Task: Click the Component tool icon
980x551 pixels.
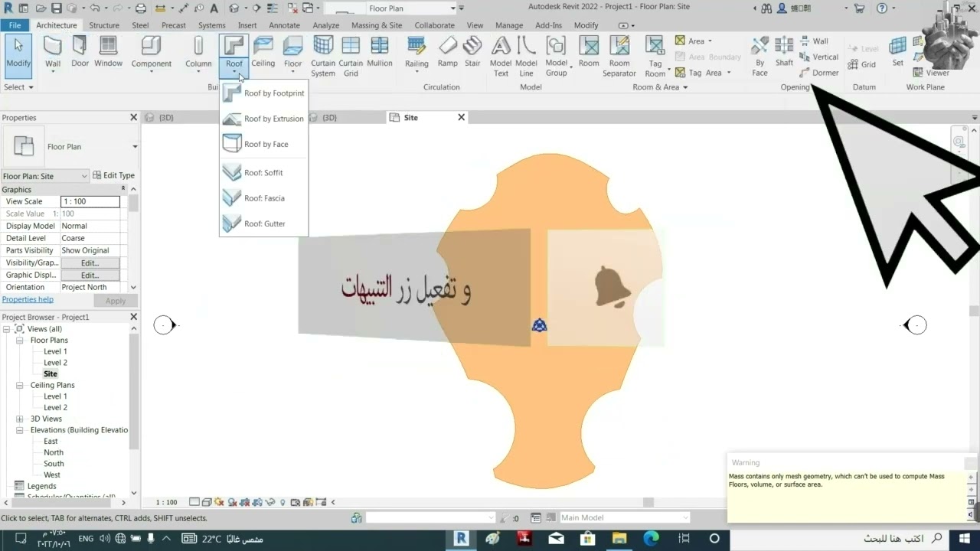Action: click(151, 46)
